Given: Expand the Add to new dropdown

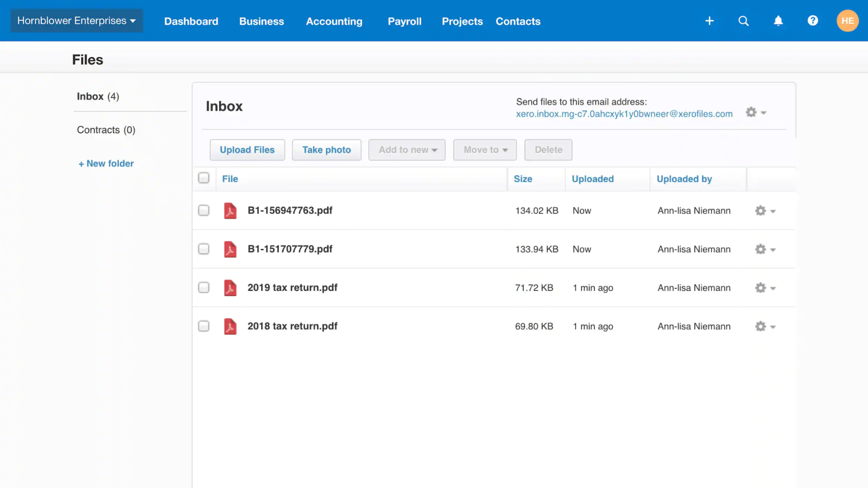Looking at the screenshot, I should pos(407,150).
